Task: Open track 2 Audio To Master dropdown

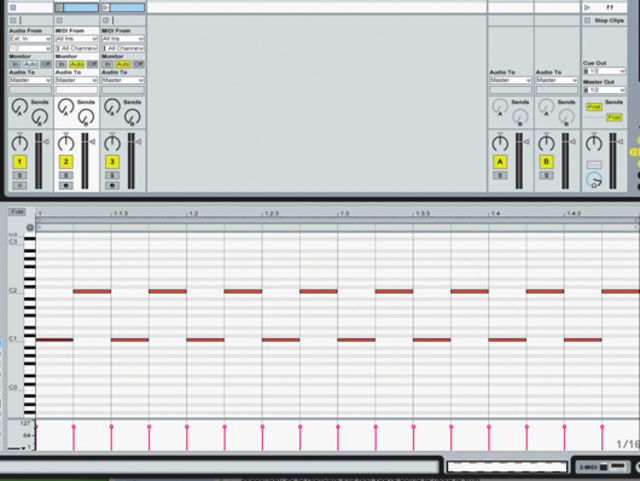Action: point(77,80)
